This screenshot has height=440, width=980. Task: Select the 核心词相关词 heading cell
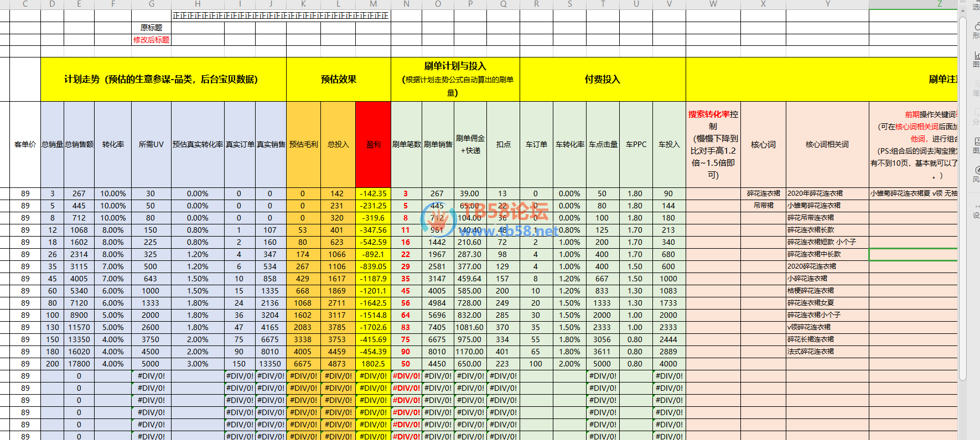coord(827,144)
